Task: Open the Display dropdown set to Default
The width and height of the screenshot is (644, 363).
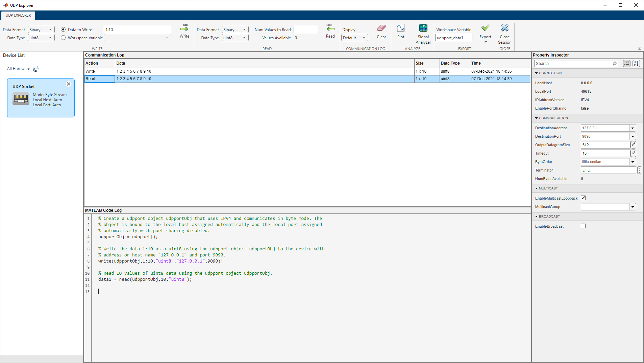Action: point(354,38)
